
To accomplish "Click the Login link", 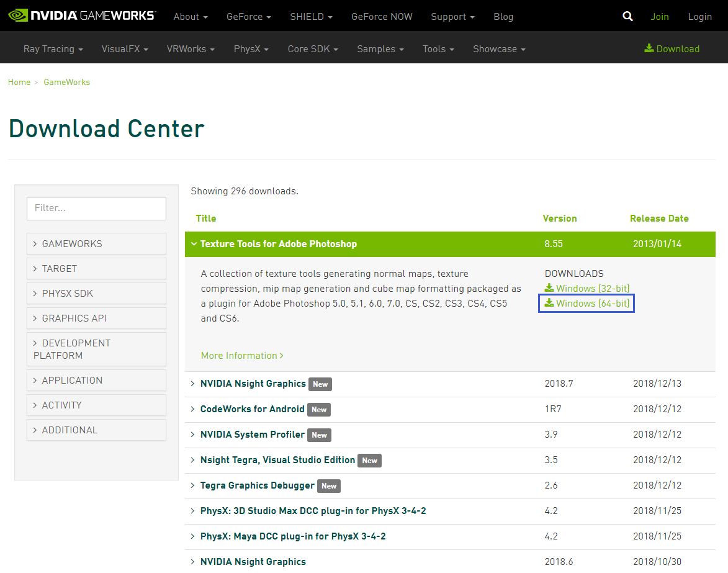I will [x=699, y=17].
